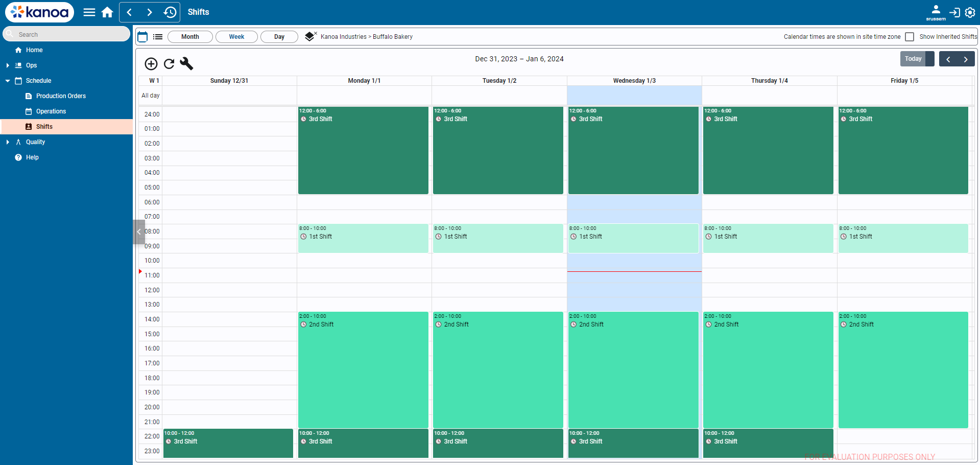The width and height of the screenshot is (980, 465).
Task: Open Tuesday 8:00-10:00 1st Shift event
Action: [x=498, y=238]
